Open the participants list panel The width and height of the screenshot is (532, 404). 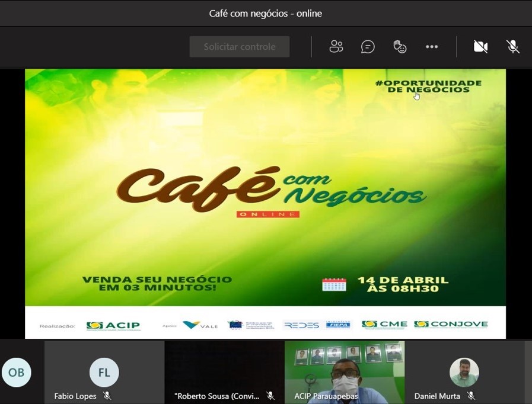tap(336, 47)
